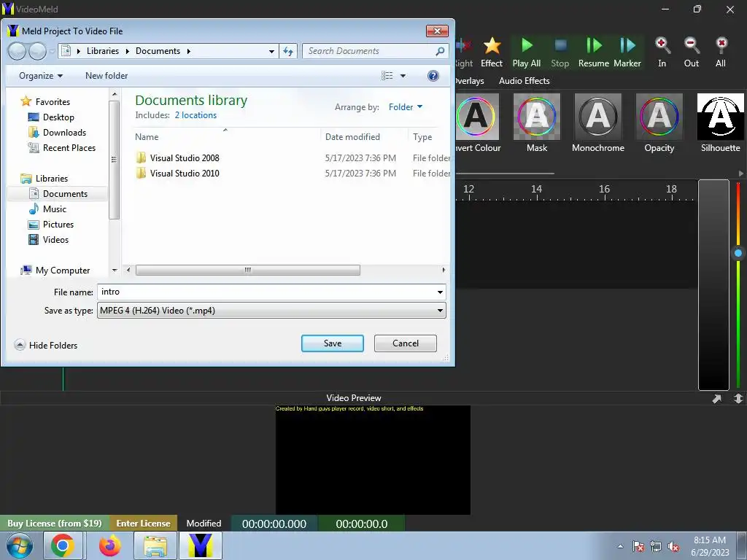747x560 pixels.
Task: Open File Explorer from the taskbar
Action: pyautogui.click(x=155, y=545)
